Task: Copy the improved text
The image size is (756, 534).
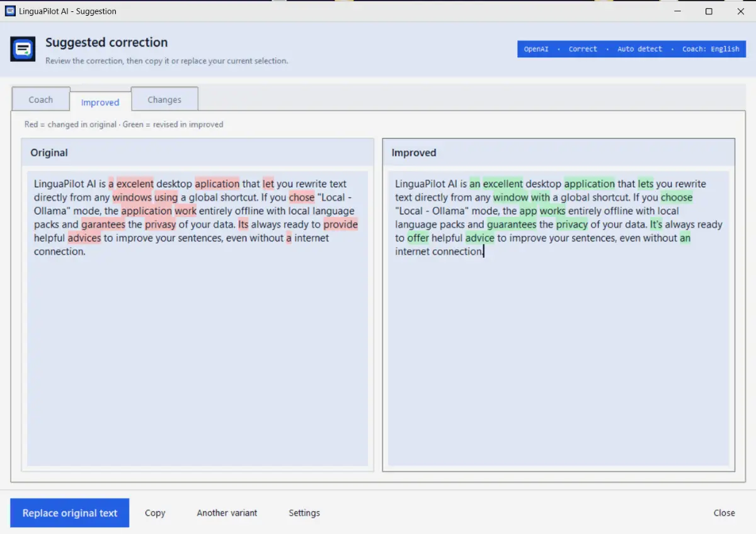Action: (155, 513)
